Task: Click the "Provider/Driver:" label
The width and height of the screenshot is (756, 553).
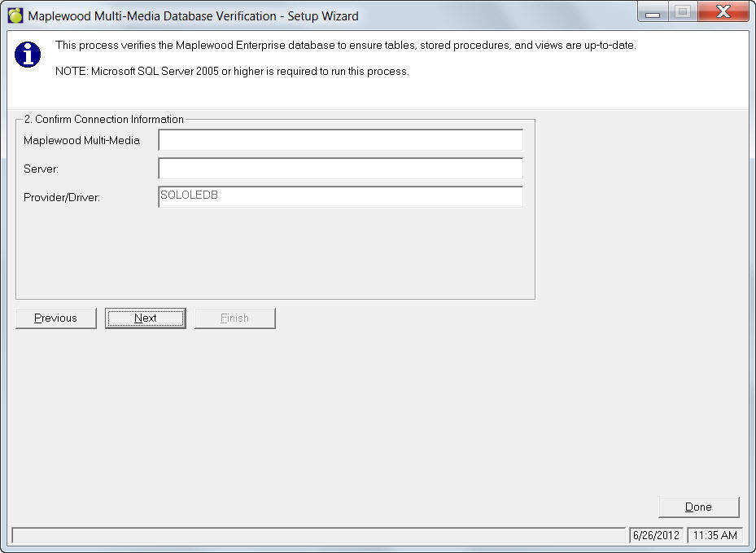Action: coord(62,197)
